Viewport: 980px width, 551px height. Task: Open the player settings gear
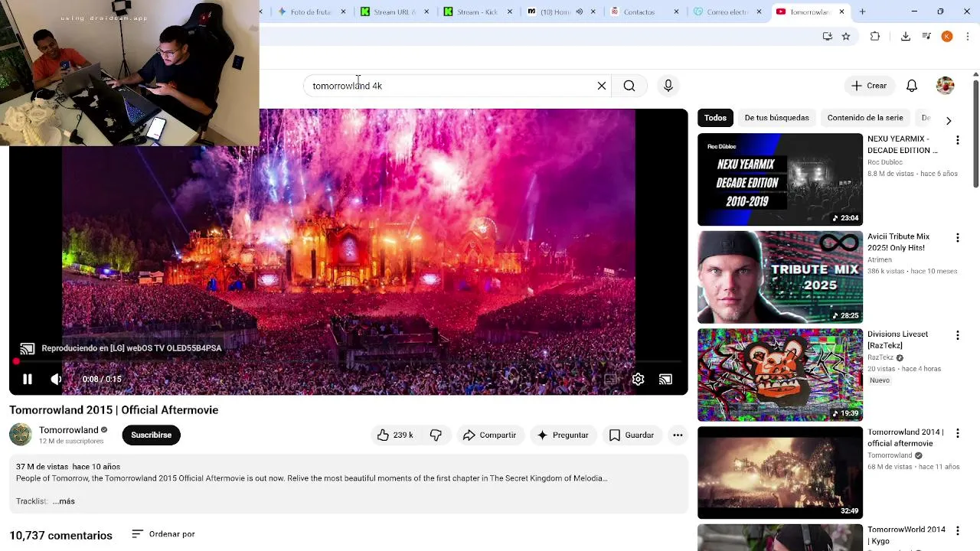[638, 379]
